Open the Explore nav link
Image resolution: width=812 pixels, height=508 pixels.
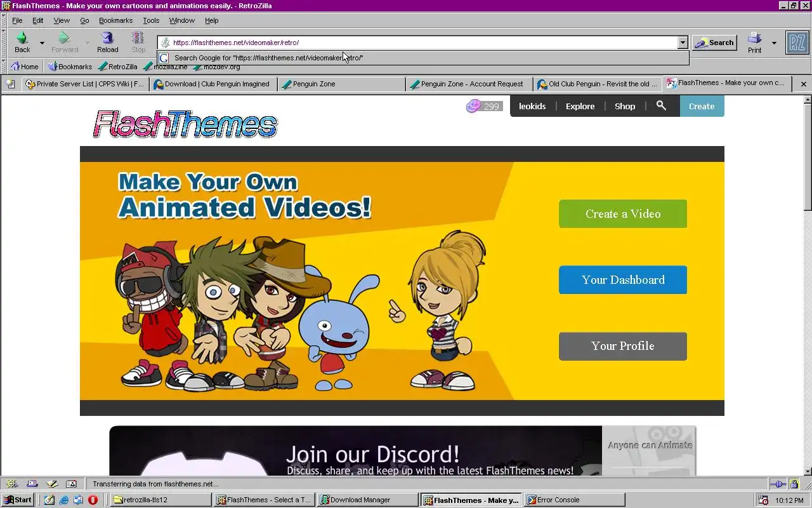point(580,106)
